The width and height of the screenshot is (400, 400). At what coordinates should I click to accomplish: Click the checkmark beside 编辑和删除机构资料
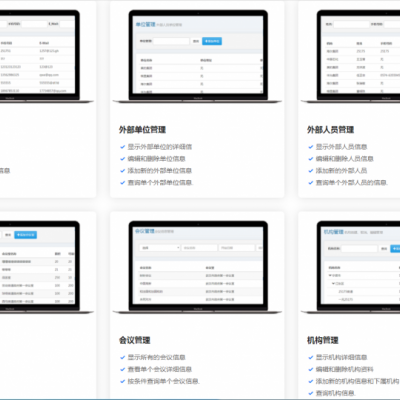click(311, 369)
